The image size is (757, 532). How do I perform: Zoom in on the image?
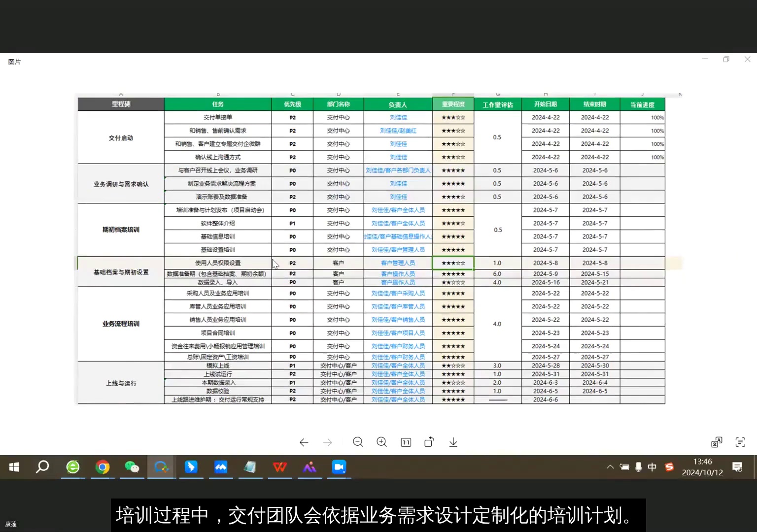pyautogui.click(x=382, y=442)
